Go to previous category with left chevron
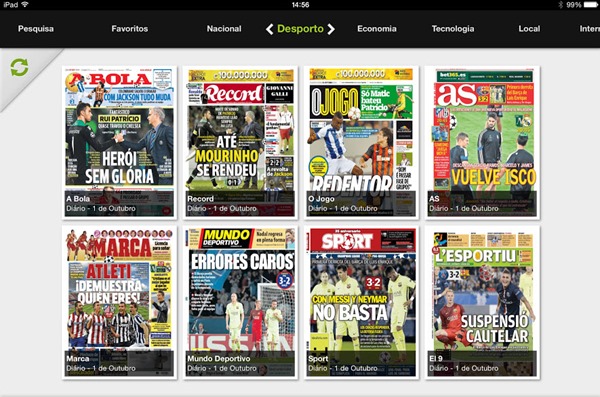The image size is (600, 397). pos(269,29)
